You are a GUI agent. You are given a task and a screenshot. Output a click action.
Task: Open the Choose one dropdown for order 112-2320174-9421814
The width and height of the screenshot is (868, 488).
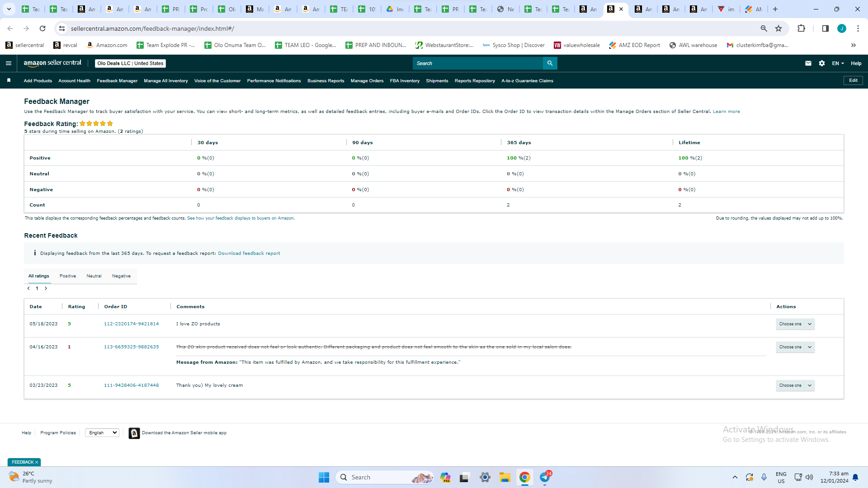(795, 324)
